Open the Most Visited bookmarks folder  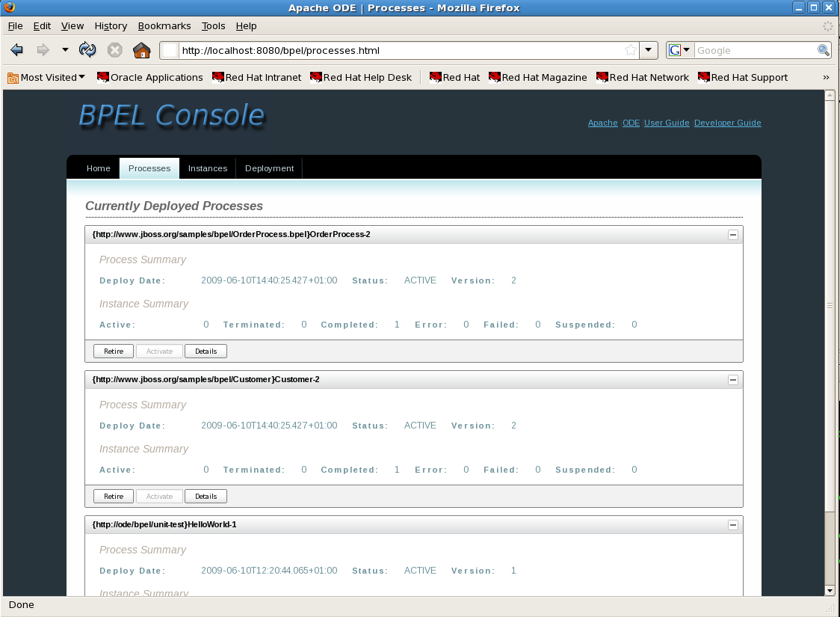(46, 77)
